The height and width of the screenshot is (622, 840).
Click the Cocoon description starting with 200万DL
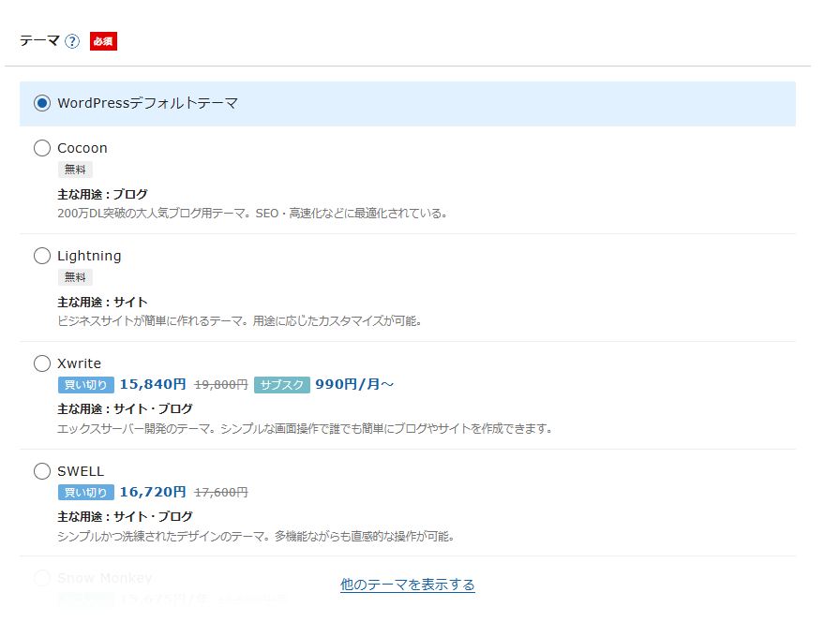(x=252, y=214)
